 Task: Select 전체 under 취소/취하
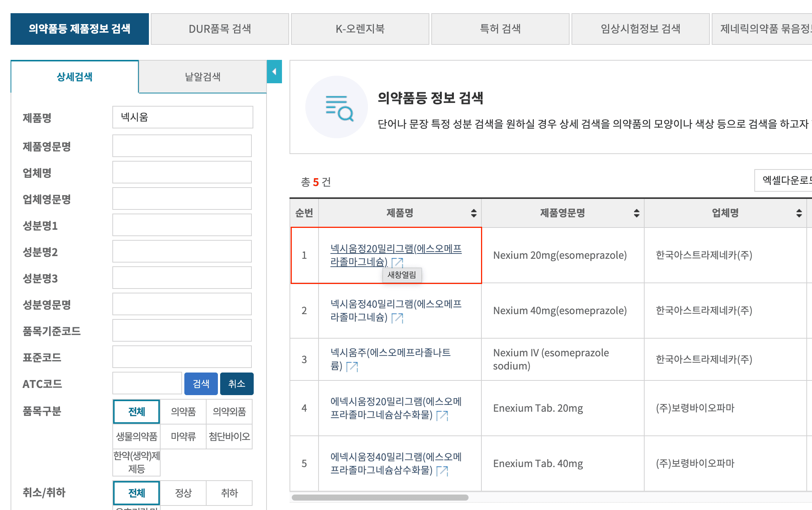pos(136,493)
